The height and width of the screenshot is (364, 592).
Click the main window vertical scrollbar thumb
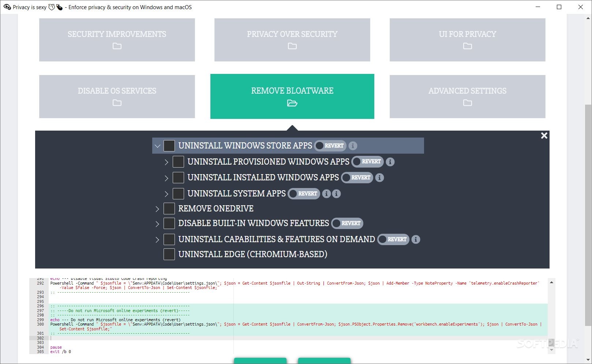(589, 214)
